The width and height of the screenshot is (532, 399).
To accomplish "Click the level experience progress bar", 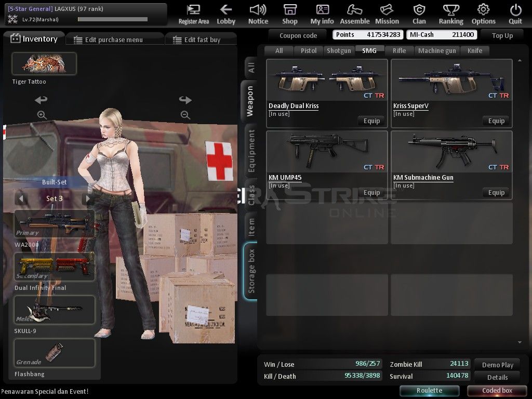I will (113, 19).
